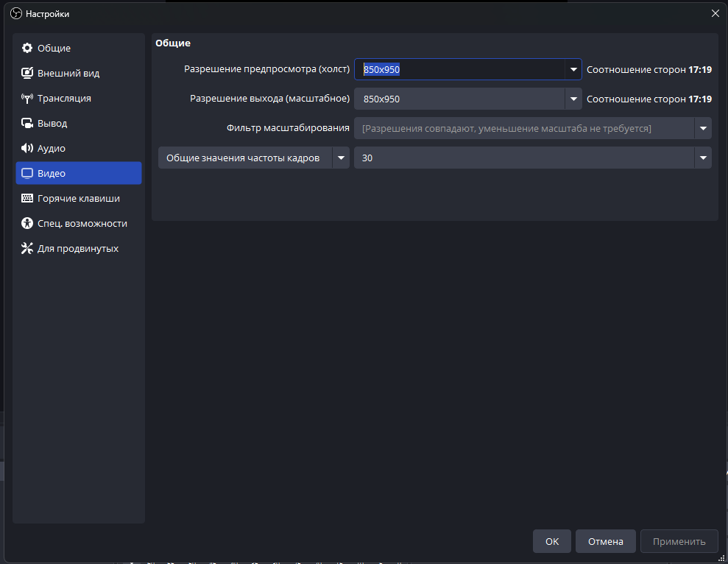Click the Вывод output icon in sidebar
The height and width of the screenshot is (564, 728).
tap(27, 124)
